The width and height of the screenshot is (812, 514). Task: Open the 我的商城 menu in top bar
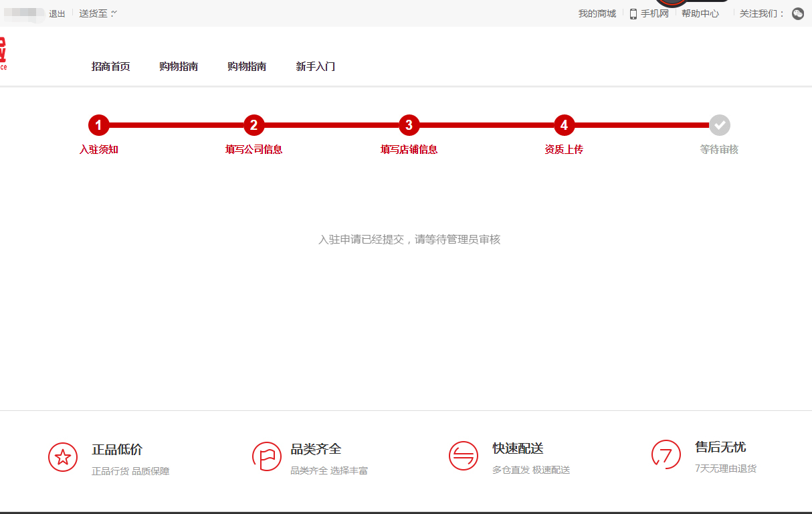click(597, 13)
